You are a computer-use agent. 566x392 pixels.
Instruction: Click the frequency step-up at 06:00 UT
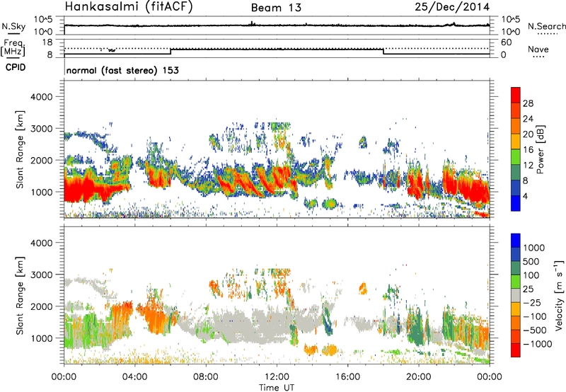coord(171,51)
